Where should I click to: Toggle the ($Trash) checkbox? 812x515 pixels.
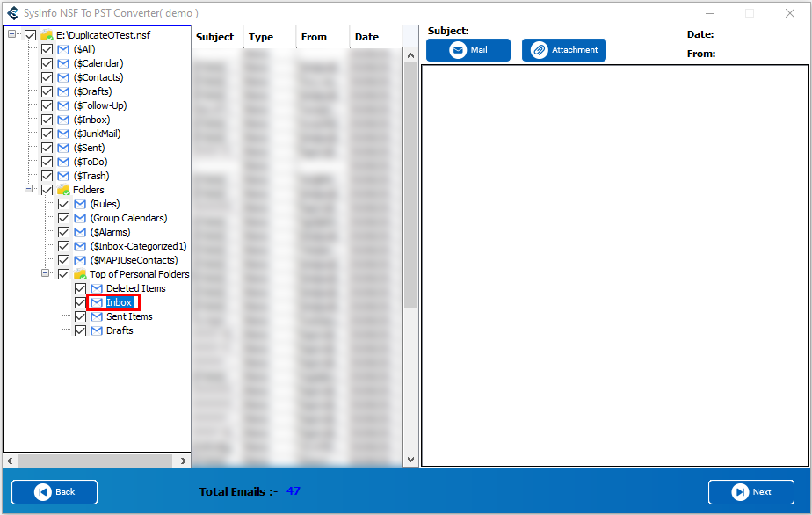[47, 176]
